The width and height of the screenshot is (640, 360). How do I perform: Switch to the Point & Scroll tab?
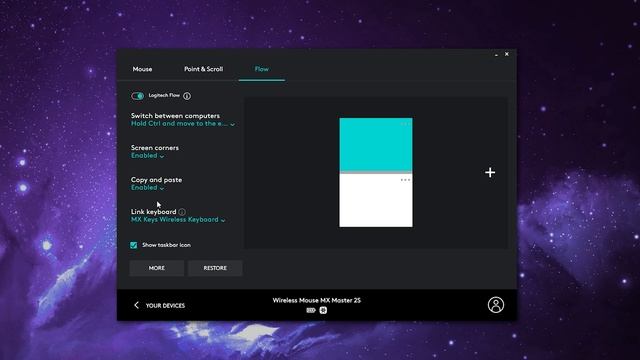click(x=204, y=69)
